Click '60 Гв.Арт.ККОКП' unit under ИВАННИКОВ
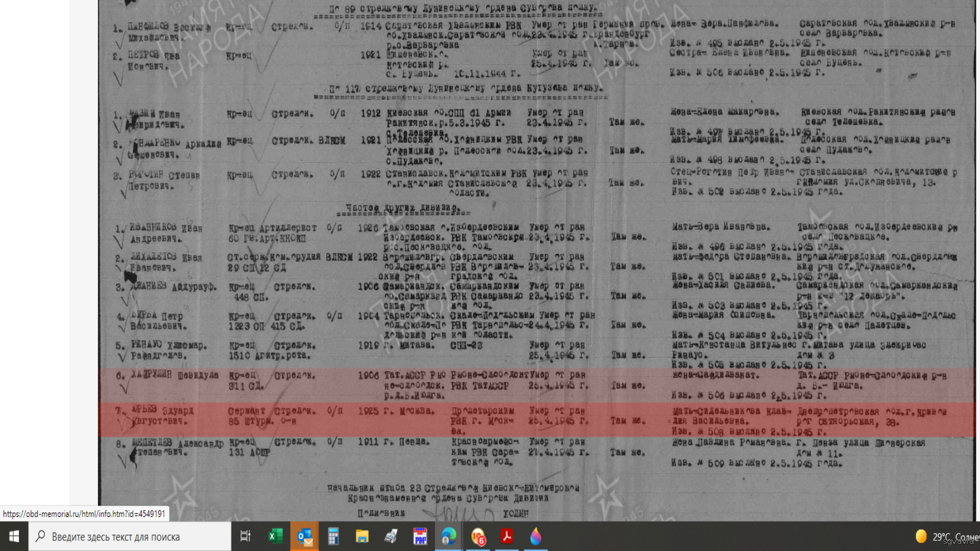The image size is (980, 551). (x=267, y=238)
